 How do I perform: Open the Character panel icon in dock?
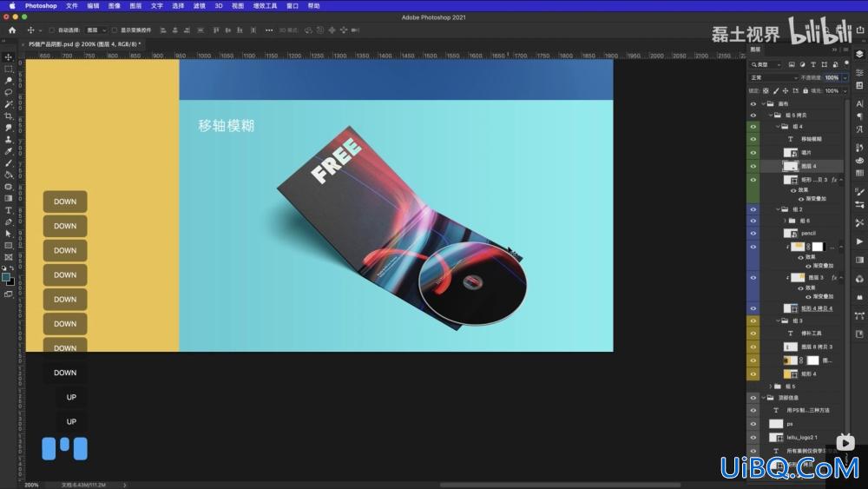click(859, 103)
